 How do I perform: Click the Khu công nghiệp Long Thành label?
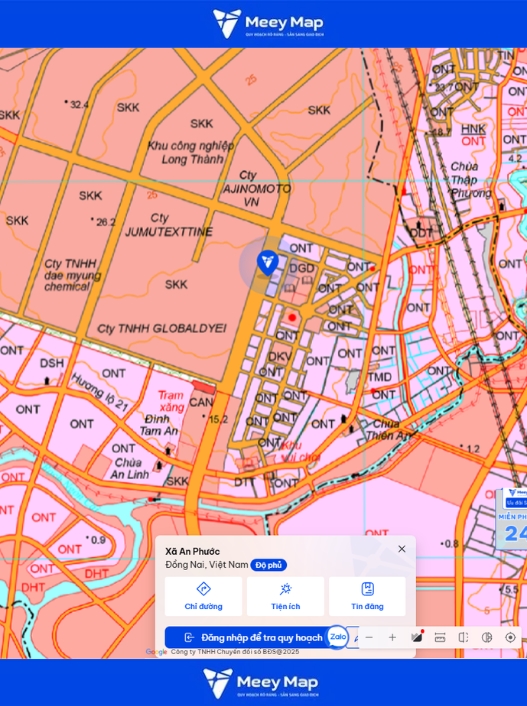(191, 152)
